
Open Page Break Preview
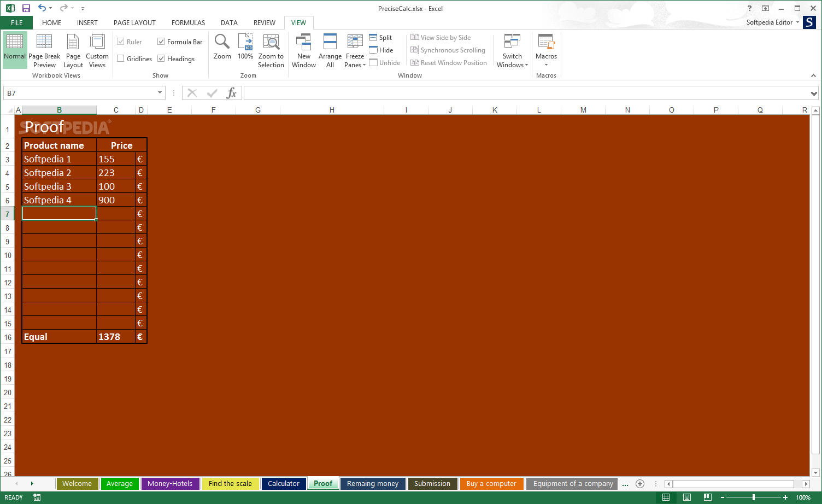44,50
